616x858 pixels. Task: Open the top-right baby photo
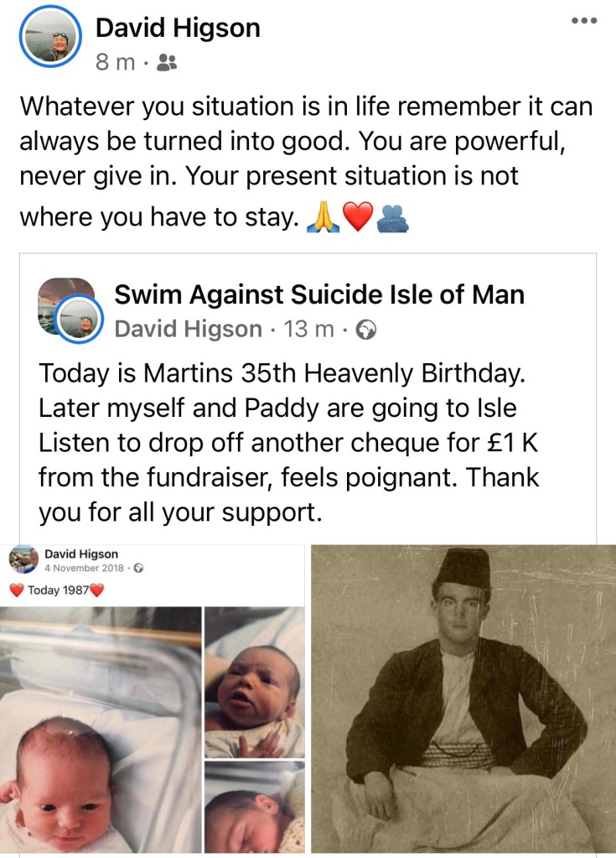pos(254,681)
